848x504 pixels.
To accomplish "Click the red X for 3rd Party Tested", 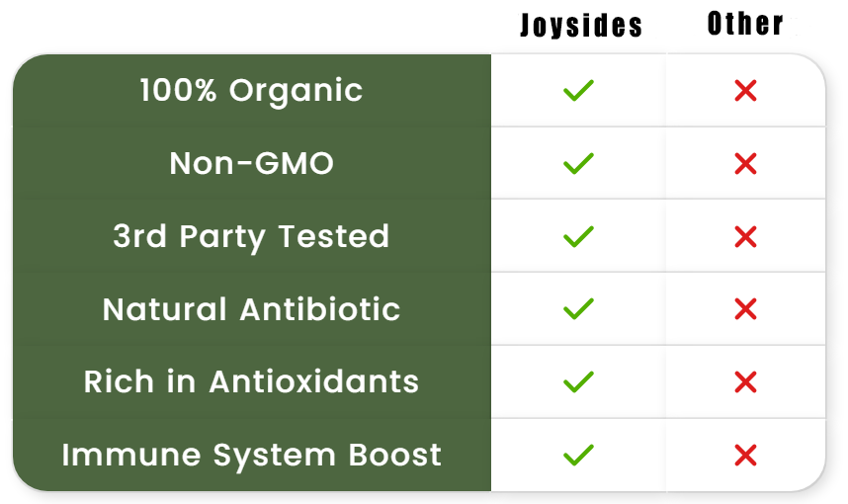I will pos(745,236).
